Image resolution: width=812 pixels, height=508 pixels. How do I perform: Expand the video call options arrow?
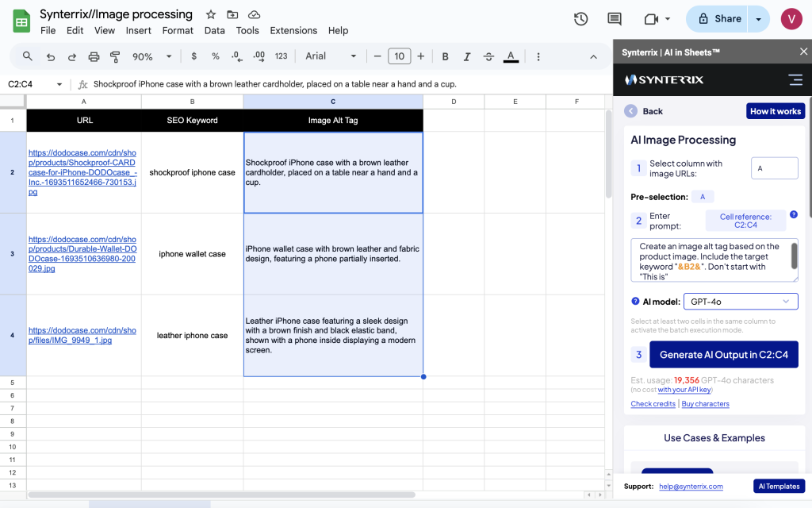click(x=668, y=19)
